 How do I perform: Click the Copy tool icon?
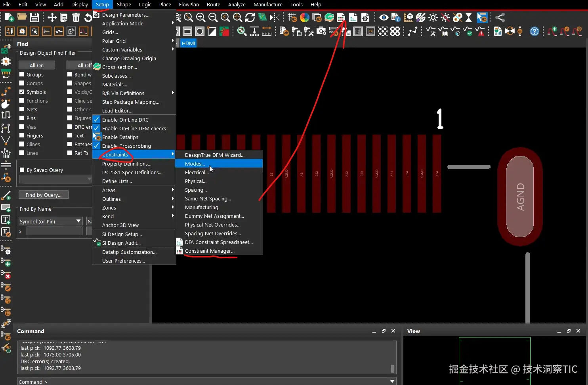tap(64, 17)
